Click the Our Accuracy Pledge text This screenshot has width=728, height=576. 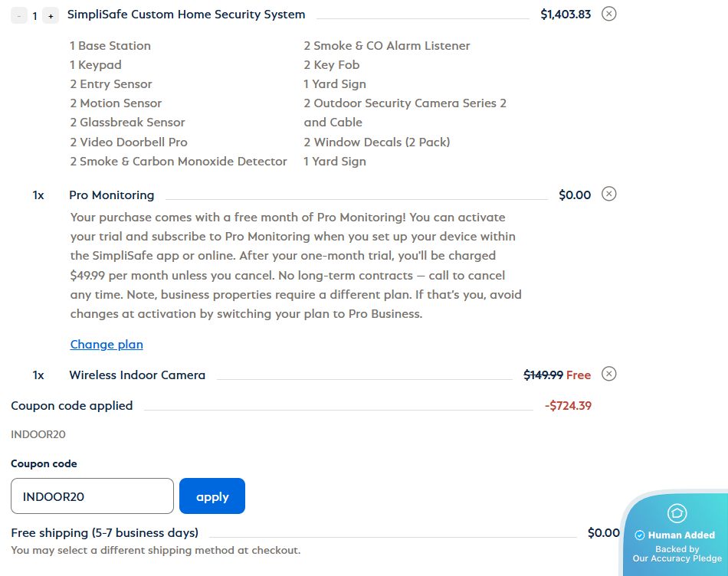point(677,558)
